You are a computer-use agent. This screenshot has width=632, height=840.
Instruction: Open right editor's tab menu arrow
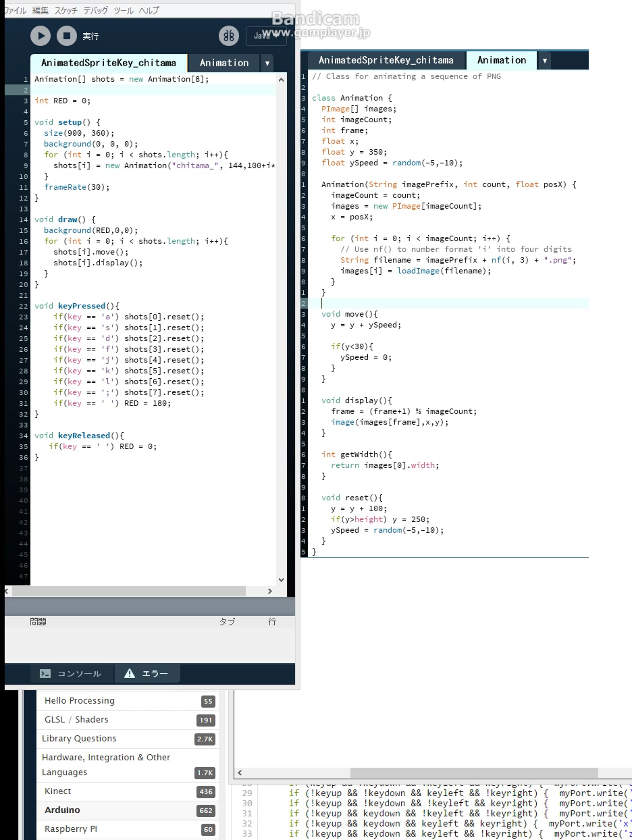point(545,61)
